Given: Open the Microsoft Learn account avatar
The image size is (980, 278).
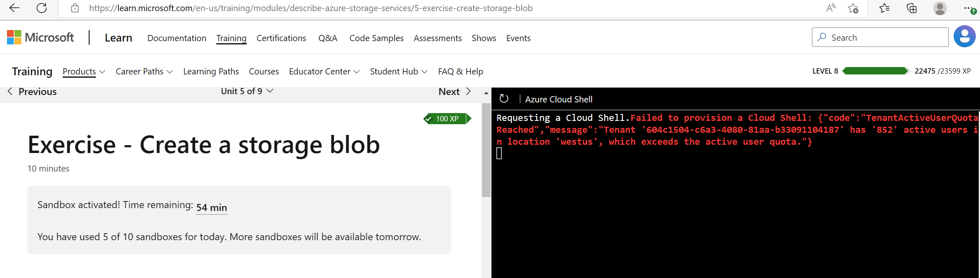Looking at the screenshot, I should pyautogui.click(x=964, y=37).
